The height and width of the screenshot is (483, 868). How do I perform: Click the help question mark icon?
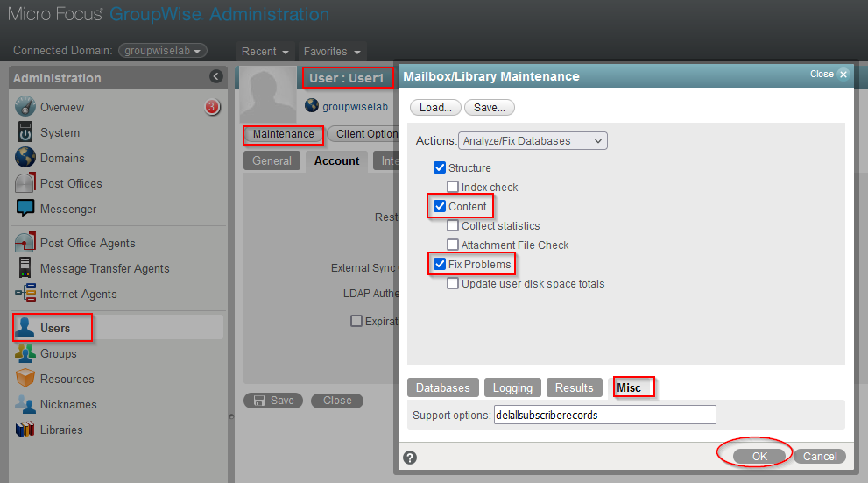click(410, 457)
